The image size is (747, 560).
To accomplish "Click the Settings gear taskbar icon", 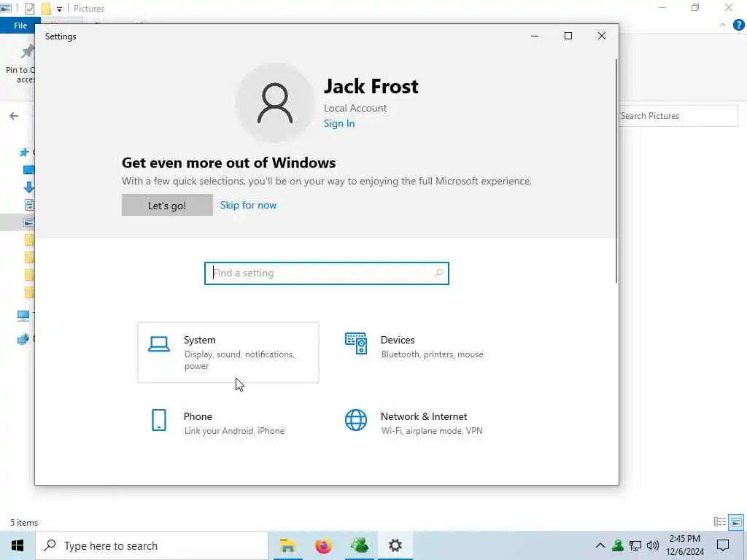I will 395,545.
